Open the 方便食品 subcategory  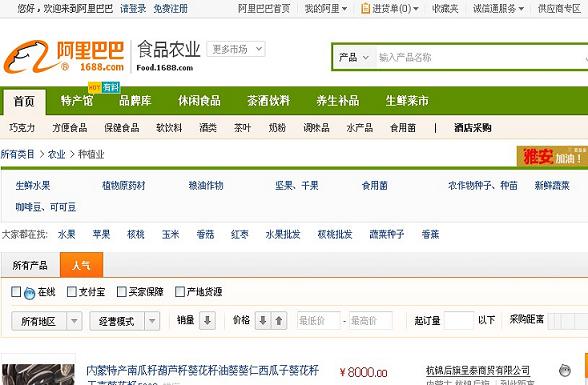tap(70, 128)
